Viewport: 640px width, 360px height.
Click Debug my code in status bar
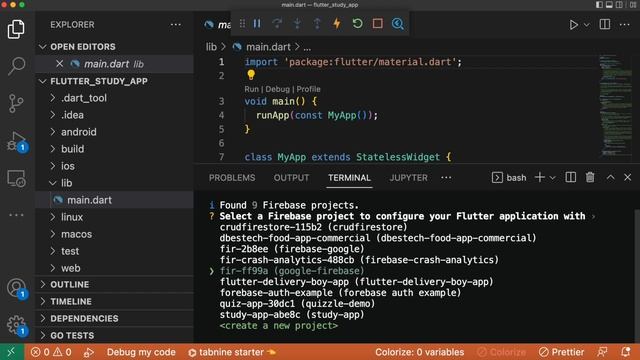click(141, 352)
